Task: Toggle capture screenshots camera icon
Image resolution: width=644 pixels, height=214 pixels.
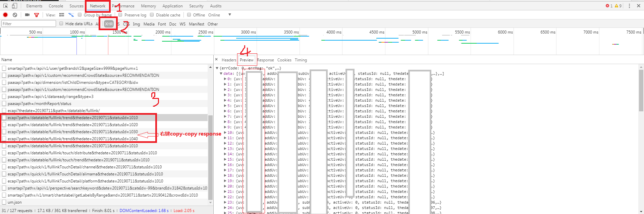Action: point(28,15)
